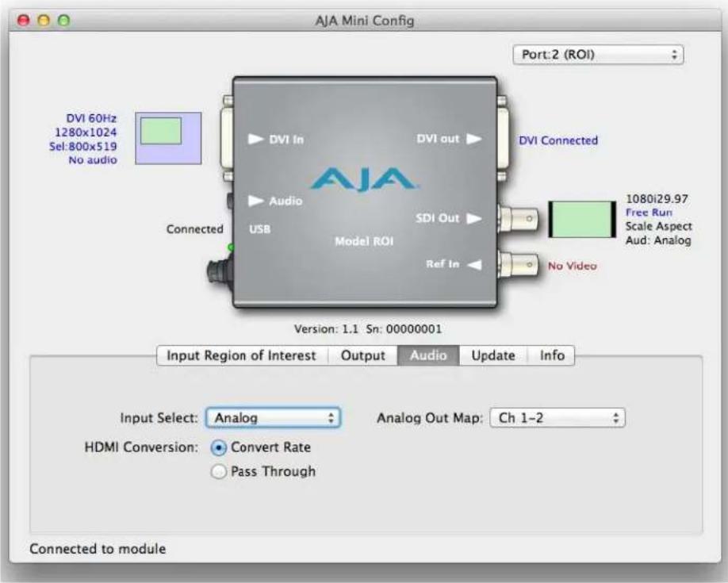
Task: Close the AJA Mini Config window
Action: (24, 21)
